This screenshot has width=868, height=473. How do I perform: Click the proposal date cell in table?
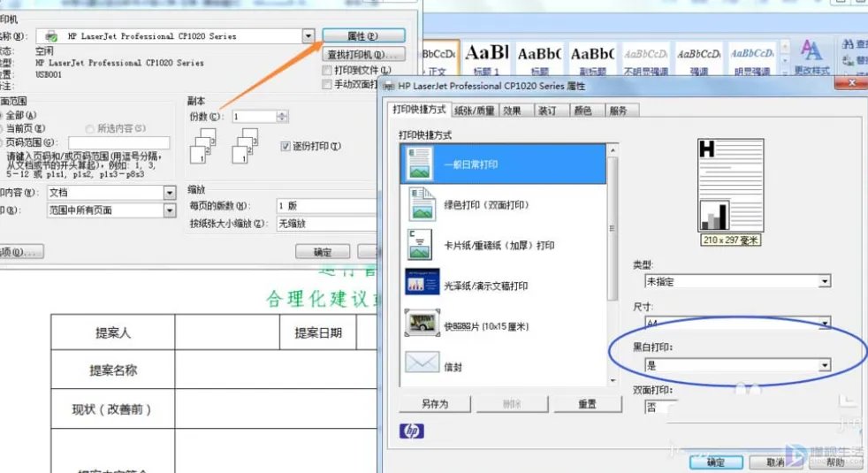[317, 332]
